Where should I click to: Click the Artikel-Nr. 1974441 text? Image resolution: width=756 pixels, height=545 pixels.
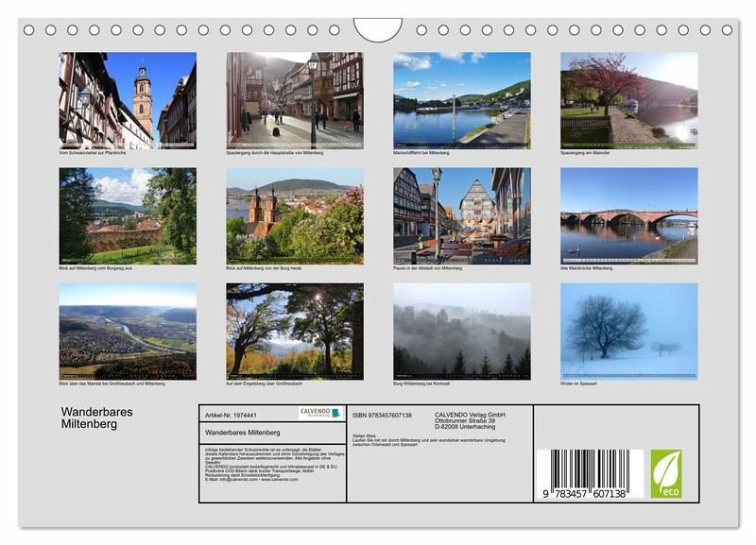[x=231, y=415]
